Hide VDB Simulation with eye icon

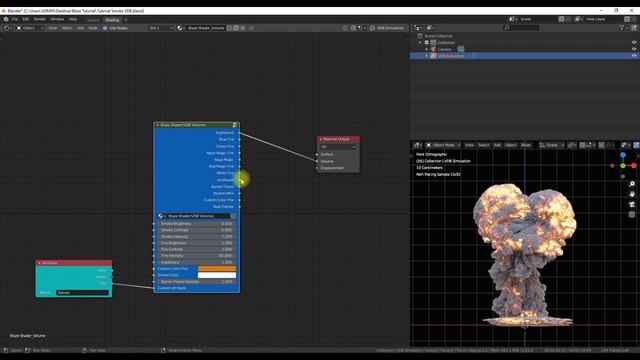[x=634, y=56]
